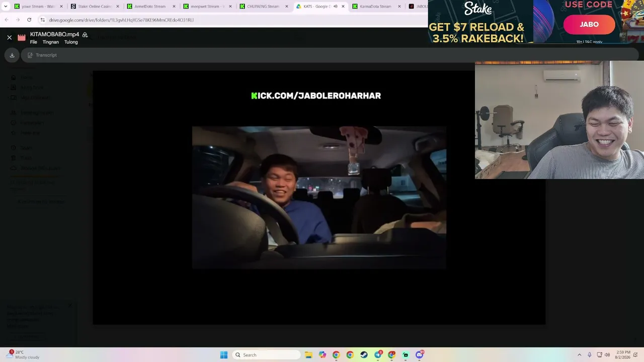This screenshot has width=644, height=362.
Task: Open the File menu
Action: (x=33, y=42)
